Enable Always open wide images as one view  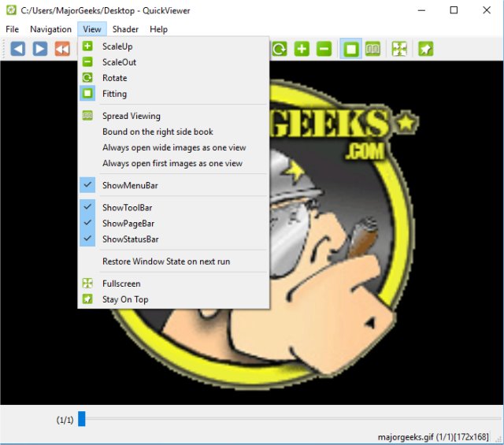[x=173, y=147]
